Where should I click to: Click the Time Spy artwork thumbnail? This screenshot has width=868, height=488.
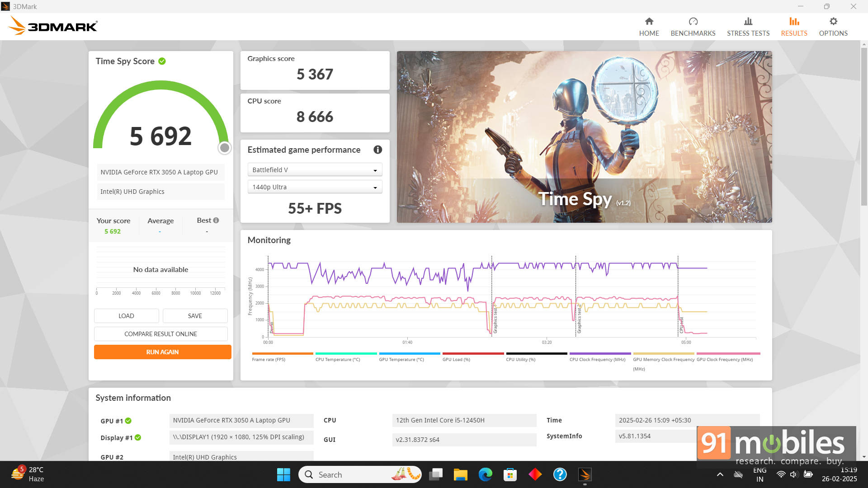pyautogui.click(x=584, y=136)
